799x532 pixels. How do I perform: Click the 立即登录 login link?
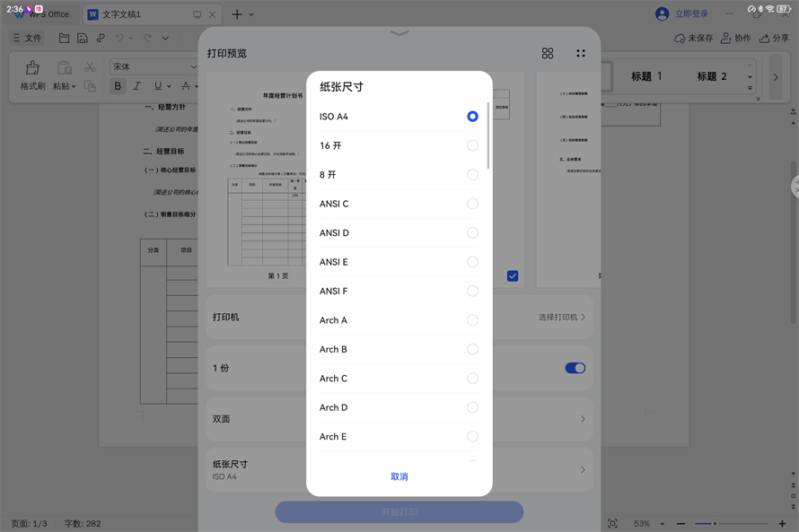tap(691, 14)
